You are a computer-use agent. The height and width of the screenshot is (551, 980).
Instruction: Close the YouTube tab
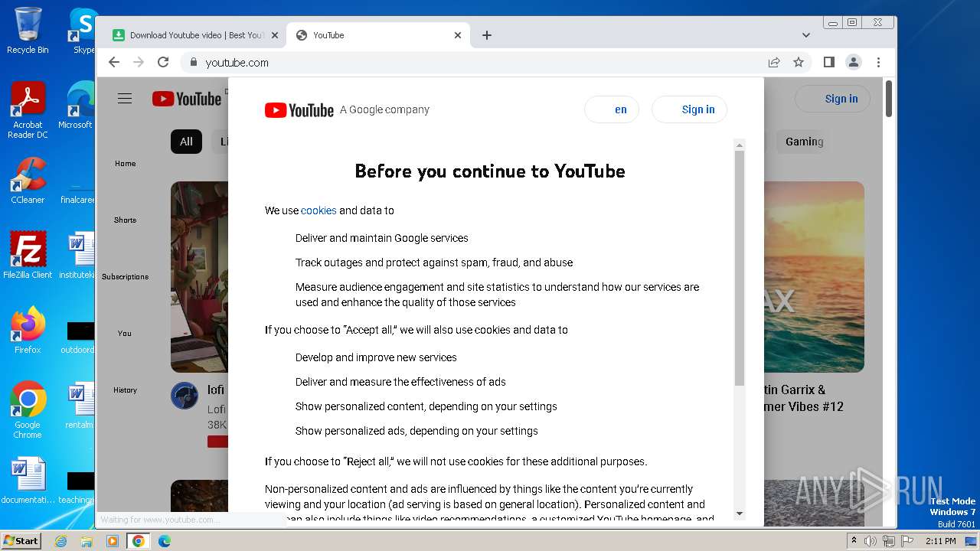coord(458,35)
